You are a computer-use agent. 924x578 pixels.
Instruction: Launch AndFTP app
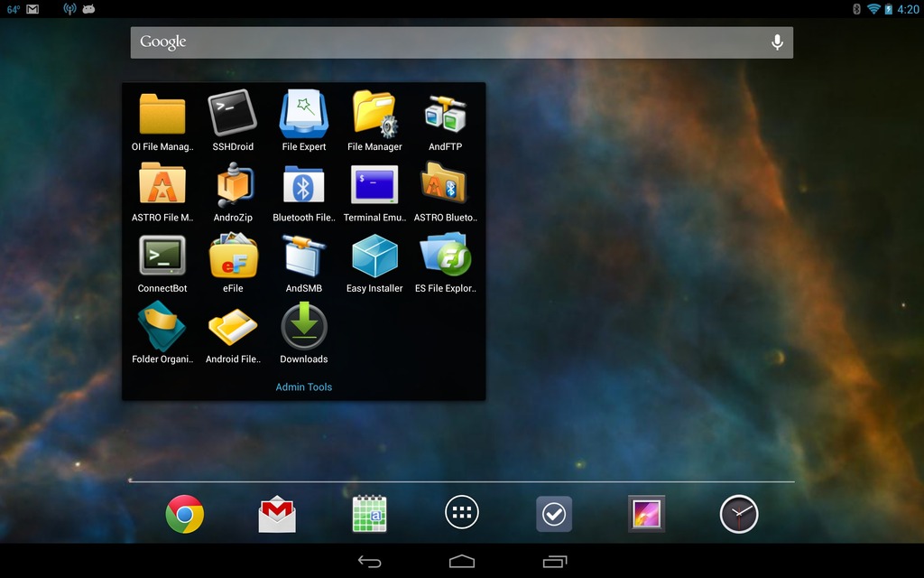(445, 122)
